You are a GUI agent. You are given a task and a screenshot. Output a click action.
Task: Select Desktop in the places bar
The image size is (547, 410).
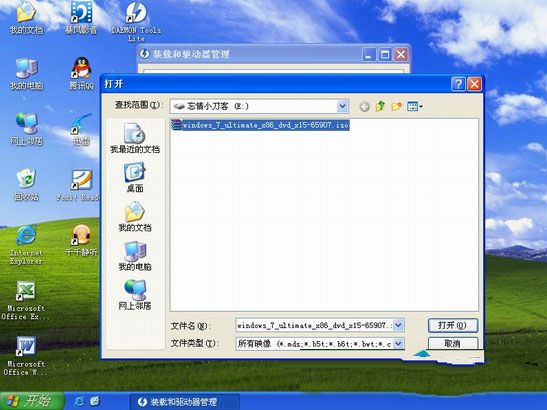[135, 178]
